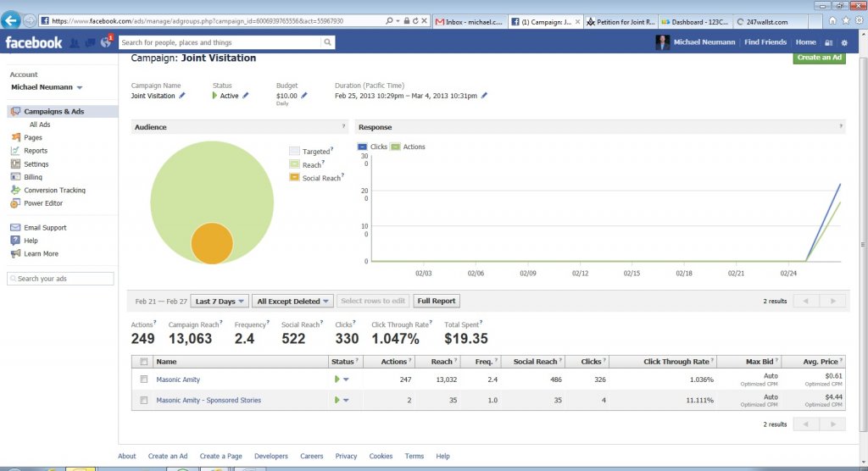This screenshot has width=868, height=471.
Task: Switch to the Dashboard - 123C... tab
Action: click(695, 21)
